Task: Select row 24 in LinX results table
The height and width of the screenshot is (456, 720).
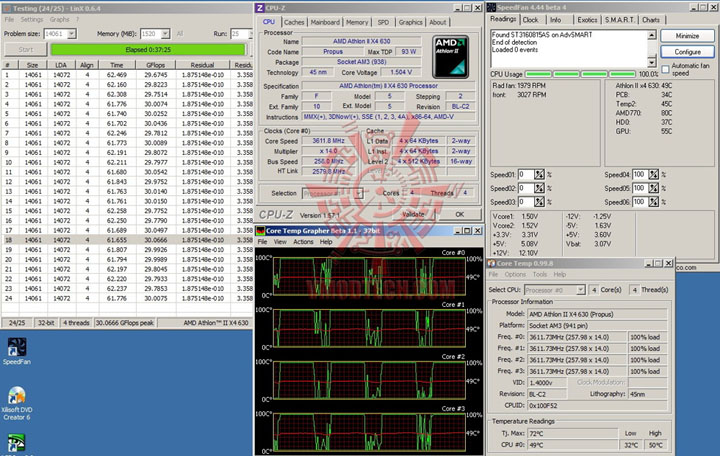Action: (127, 298)
